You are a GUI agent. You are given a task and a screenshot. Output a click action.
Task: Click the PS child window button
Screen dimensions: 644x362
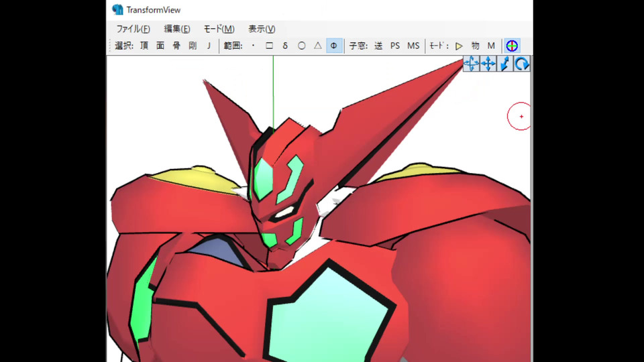tap(395, 46)
